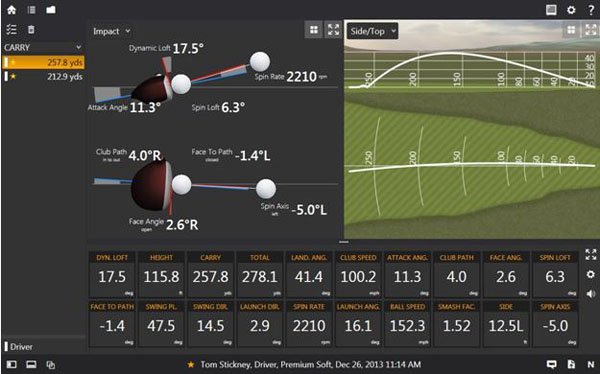
Task: Click the CLUB SPEED data tile
Action: pyautogui.click(x=358, y=274)
